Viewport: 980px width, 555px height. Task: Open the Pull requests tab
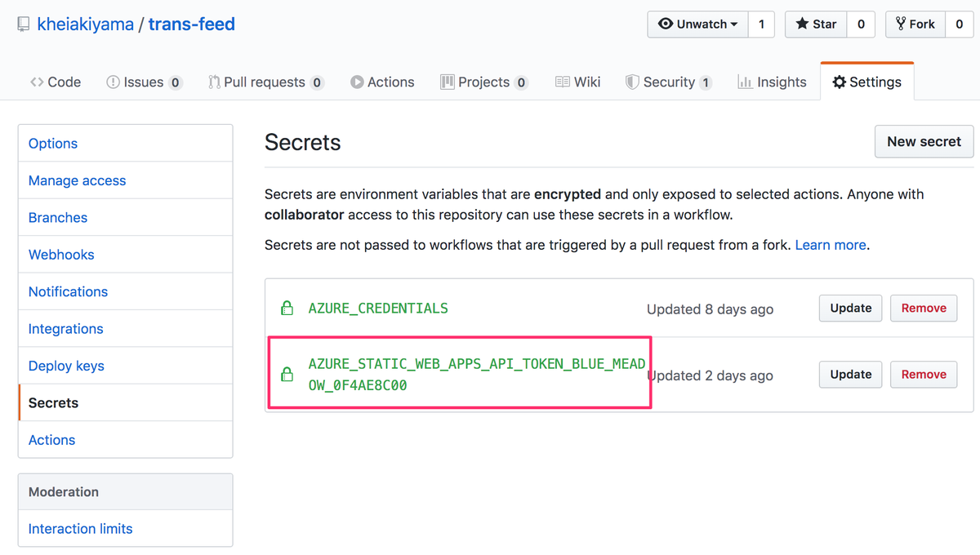point(266,82)
